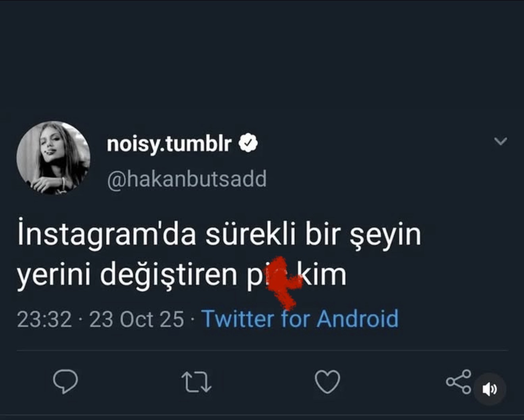524x420 pixels.
Task: Click the @hakanbutsadd handle
Action: pos(187,179)
